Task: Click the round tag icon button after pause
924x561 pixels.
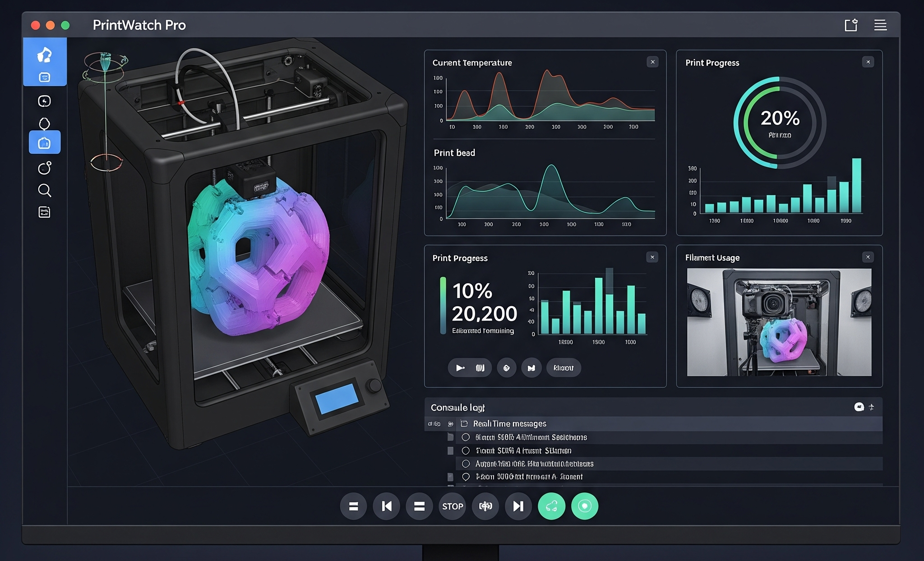Action: point(507,368)
